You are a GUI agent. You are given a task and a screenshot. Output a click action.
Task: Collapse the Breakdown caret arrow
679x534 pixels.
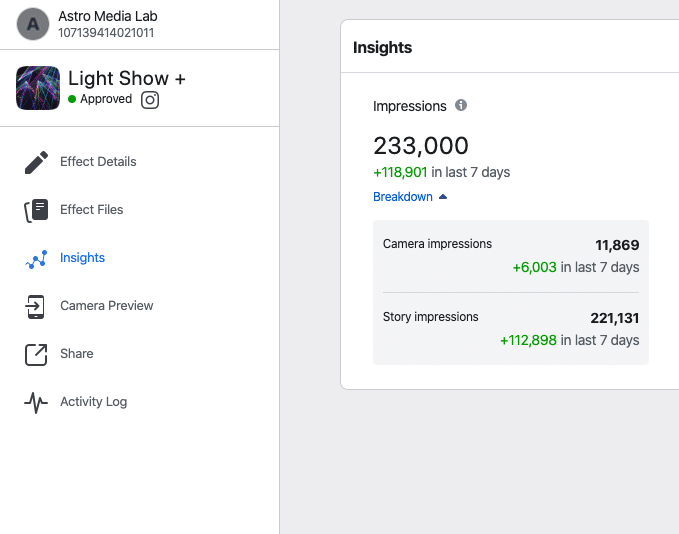tap(443, 197)
